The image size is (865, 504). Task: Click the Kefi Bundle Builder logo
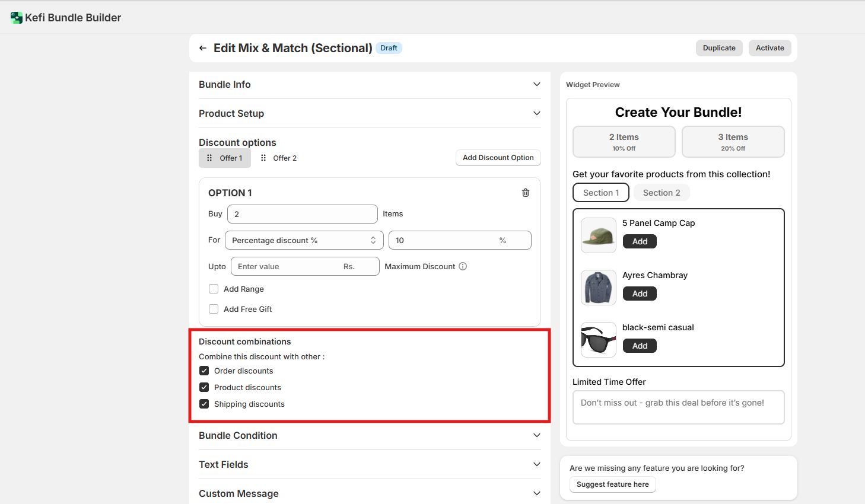coord(16,18)
